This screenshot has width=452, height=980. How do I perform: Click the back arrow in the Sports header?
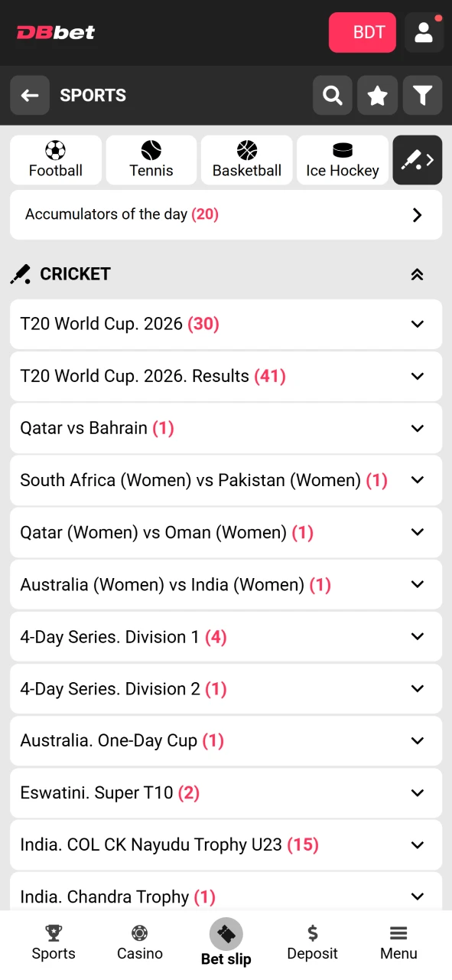[x=29, y=95]
